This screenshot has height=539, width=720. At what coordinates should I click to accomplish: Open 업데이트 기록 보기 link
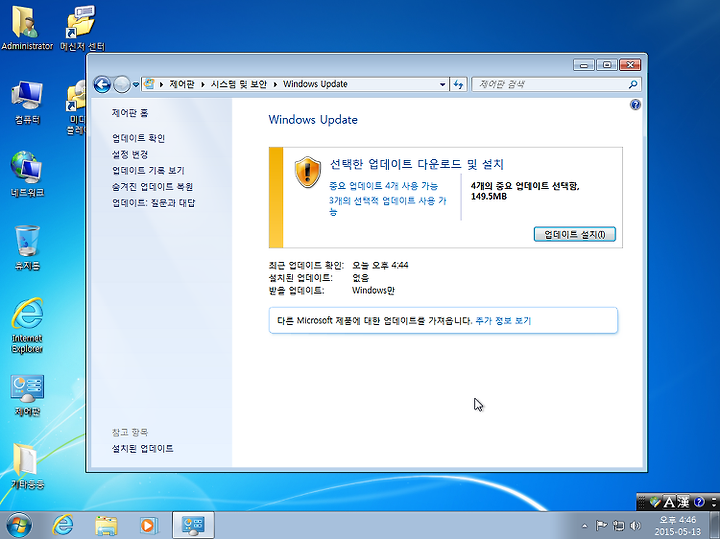click(x=148, y=170)
